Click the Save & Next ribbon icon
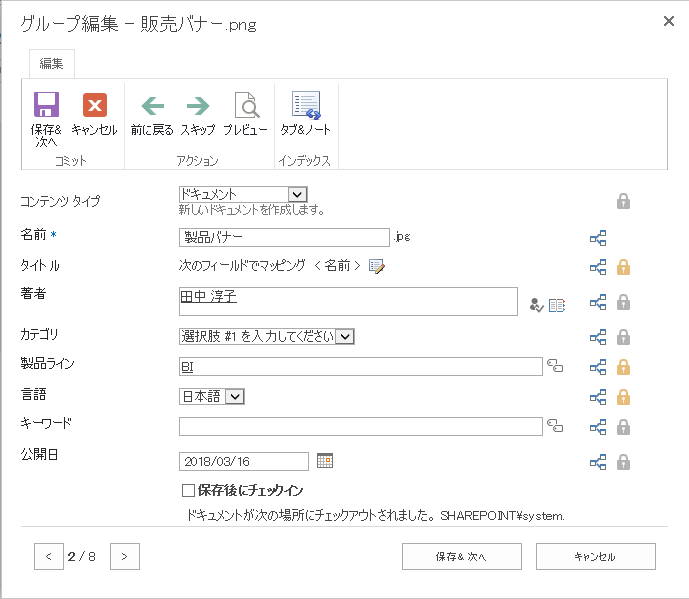Screen dimensions: 689x599 (x=46, y=106)
